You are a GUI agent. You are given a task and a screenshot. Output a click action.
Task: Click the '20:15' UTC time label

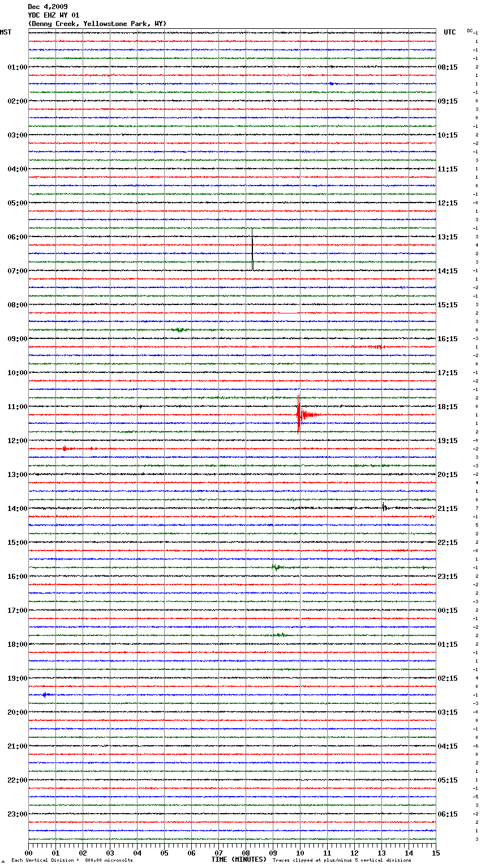click(448, 475)
